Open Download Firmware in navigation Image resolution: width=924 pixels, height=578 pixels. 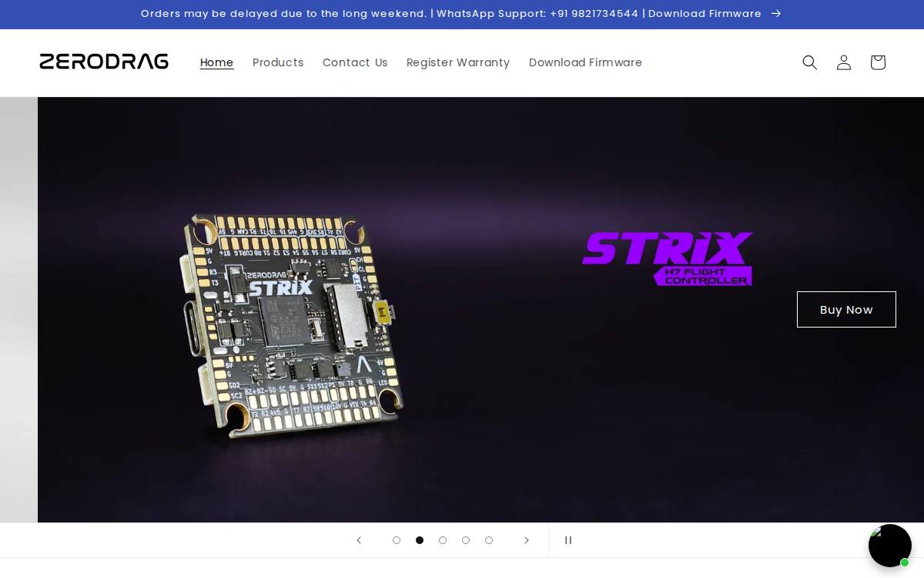[x=585, y=62]
